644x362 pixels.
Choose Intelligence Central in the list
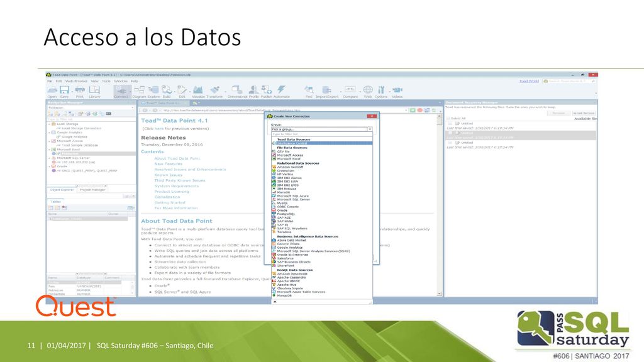click(322, 143)
